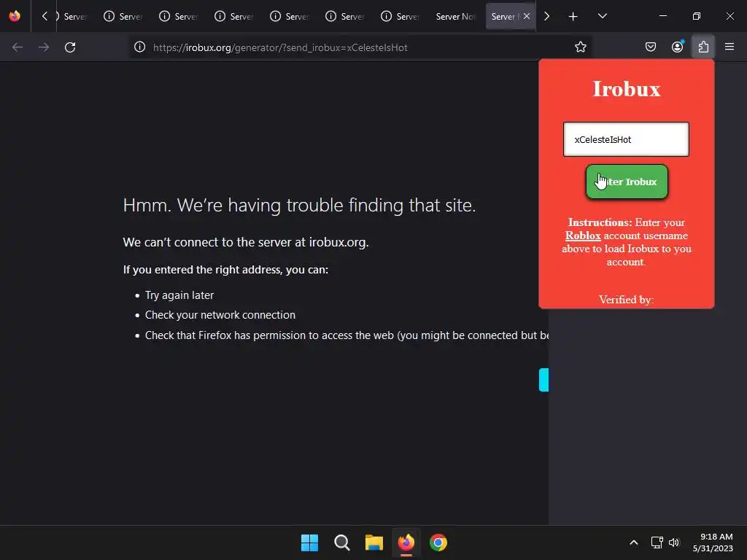Screen dimensions: 747x560
Task: Open the Firefox account menu
Action: [x=677, y=47]
